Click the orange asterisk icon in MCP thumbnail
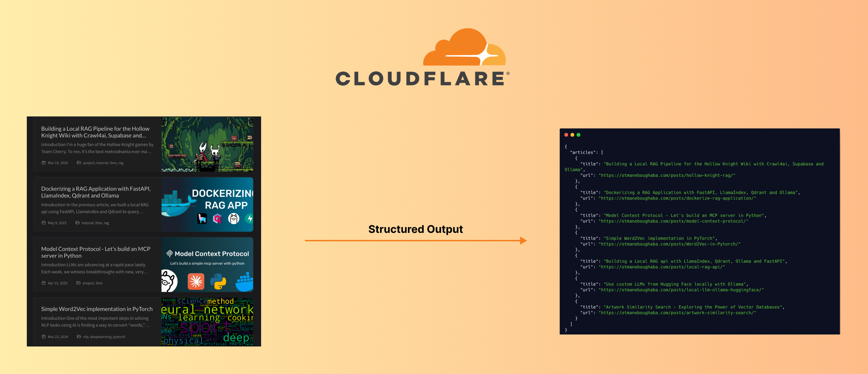Screen dimensions: 868x374 196,282
